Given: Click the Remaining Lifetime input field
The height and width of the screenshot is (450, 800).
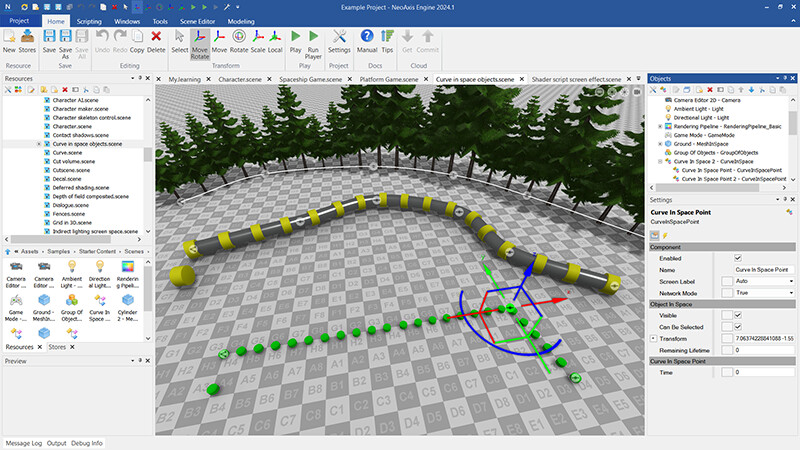Looking at the screenshot, I should click(764, 350).
